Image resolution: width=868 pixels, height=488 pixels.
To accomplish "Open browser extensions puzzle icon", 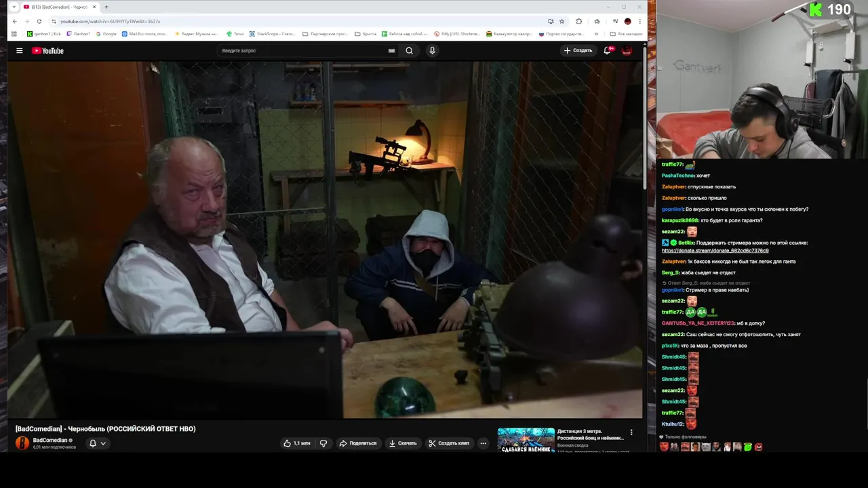I will coord(579,21).
